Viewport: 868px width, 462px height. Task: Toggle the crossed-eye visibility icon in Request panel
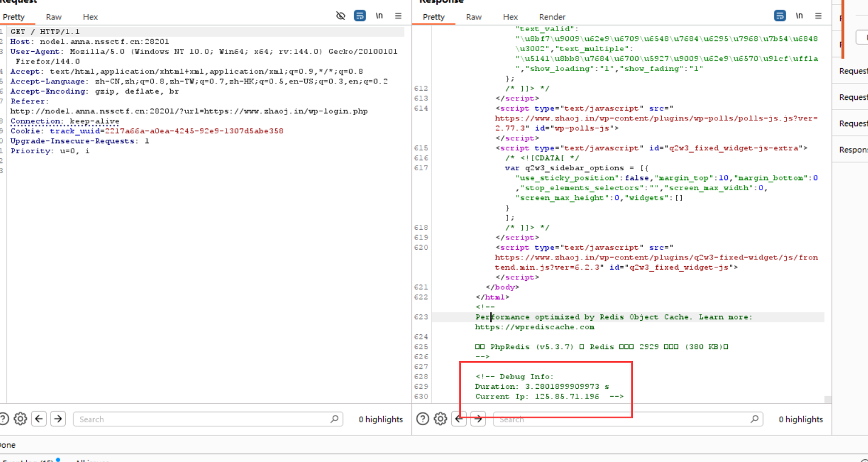point(341,16)
